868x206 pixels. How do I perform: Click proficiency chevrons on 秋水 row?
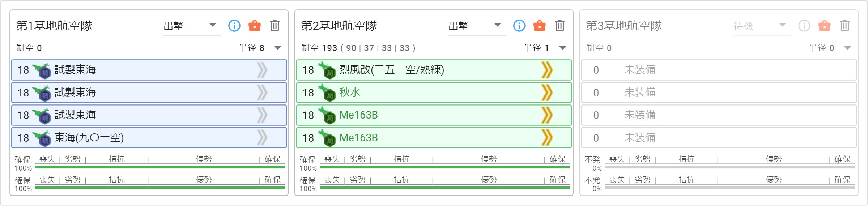pyautogui.click(x=547, y=93)
